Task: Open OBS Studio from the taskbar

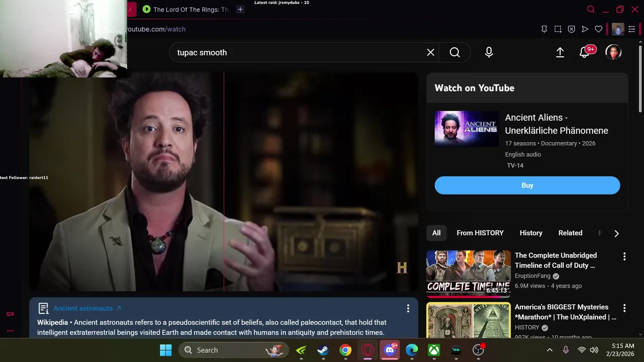Action: (x=478, y=350)
